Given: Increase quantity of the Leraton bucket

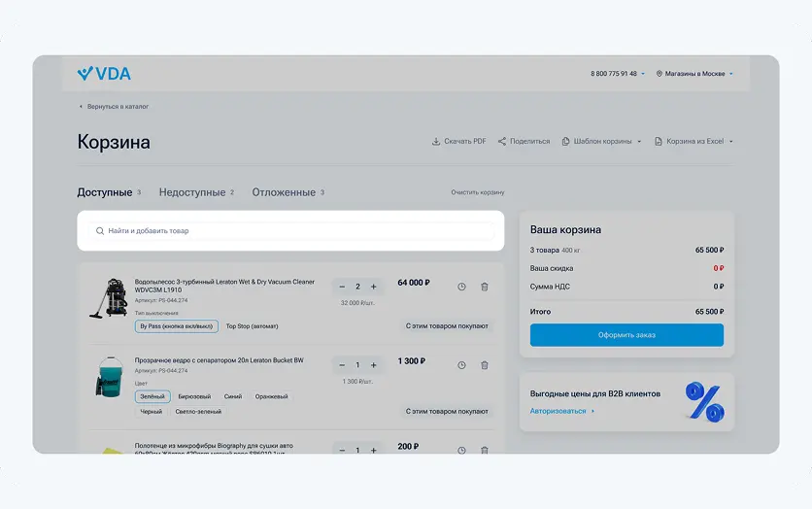Looking at the screenshot, I should click(x=373, y=365).
